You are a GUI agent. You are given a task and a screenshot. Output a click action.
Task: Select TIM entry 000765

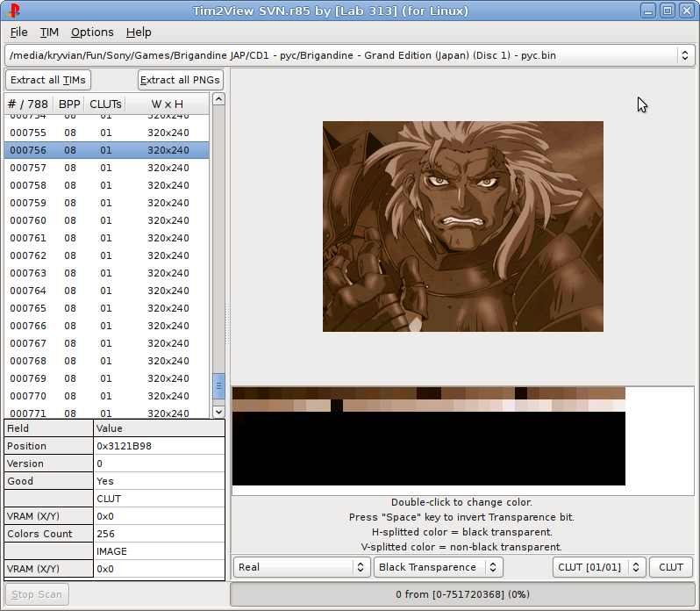pos(107,308)
